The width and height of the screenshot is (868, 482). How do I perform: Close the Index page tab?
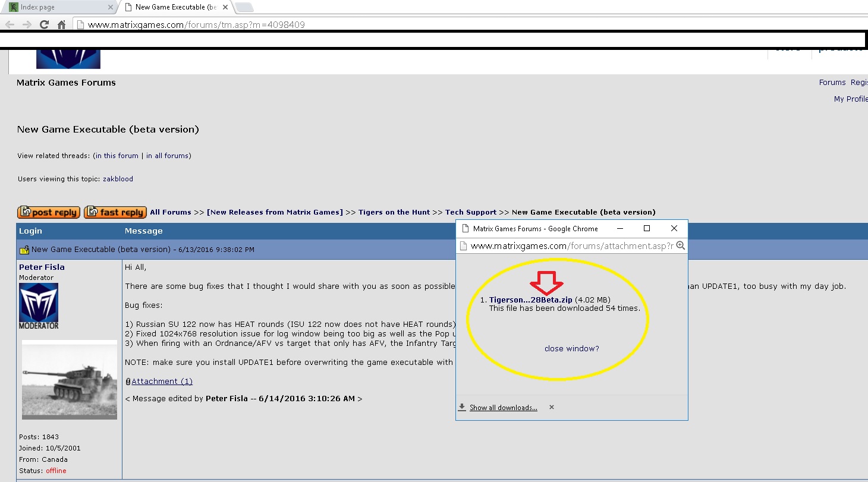click(x=111, y=7)
